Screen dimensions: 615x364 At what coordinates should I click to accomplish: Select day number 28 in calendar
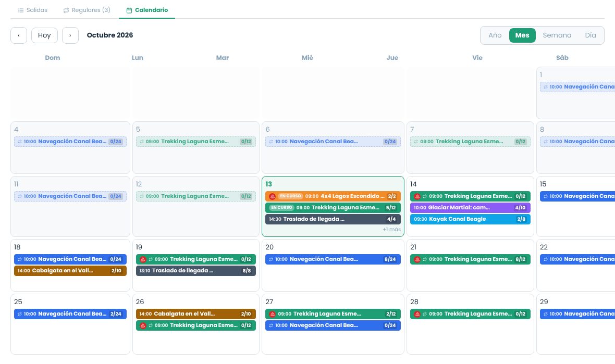(x=414, y=302)
